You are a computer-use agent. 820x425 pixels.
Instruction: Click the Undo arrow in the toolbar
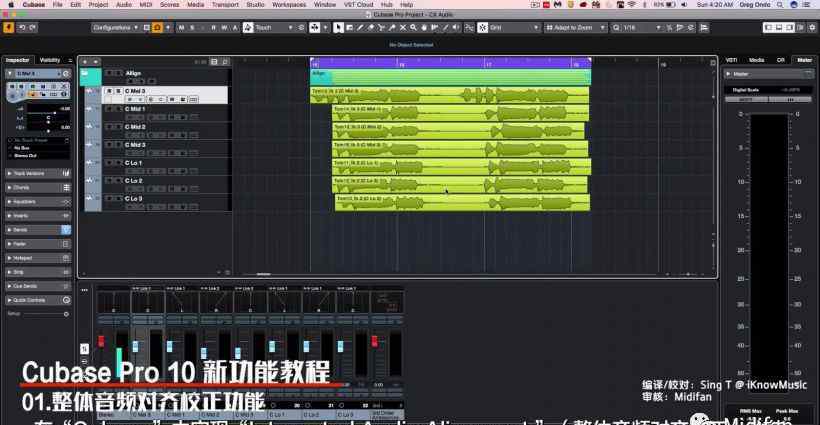coord(22,27)
